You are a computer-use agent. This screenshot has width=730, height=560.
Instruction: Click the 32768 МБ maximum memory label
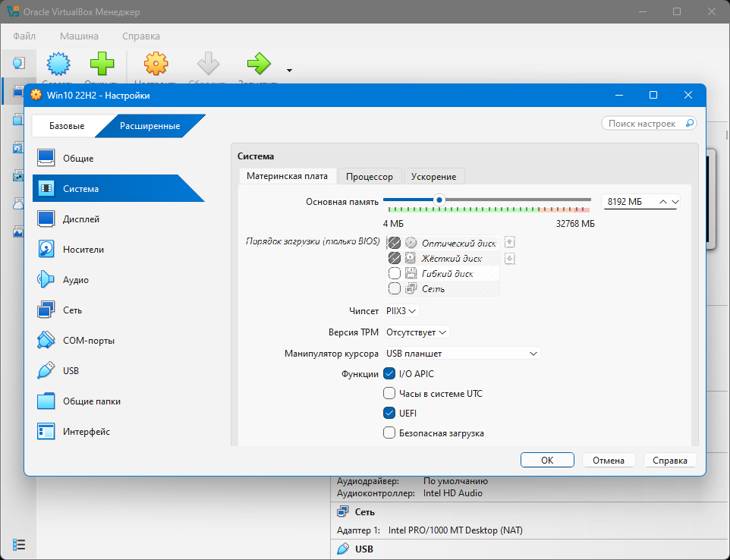(x=575, y=224)
